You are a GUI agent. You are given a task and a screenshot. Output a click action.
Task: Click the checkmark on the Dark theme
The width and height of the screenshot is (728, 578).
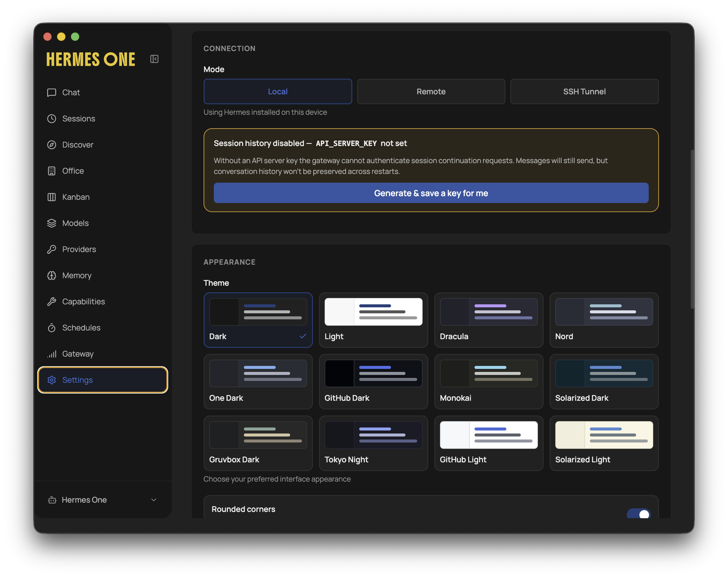pyautogui.click(x=303, y=336)
